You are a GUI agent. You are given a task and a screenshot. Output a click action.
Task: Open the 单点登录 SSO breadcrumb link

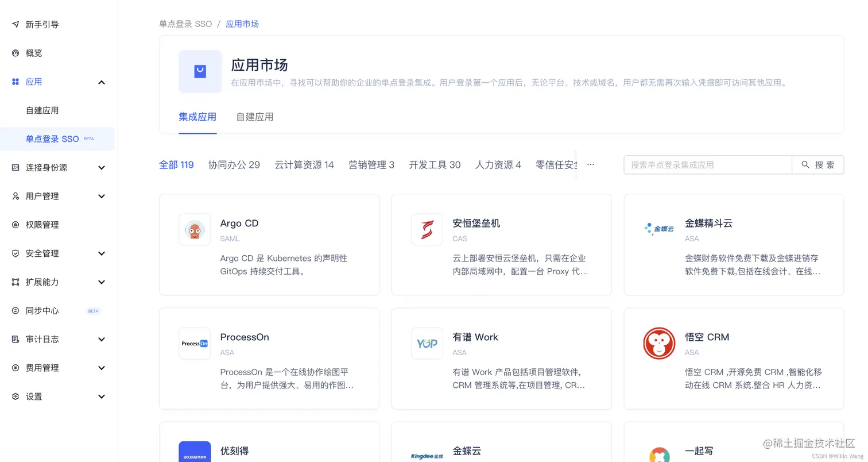click(185, 24)
